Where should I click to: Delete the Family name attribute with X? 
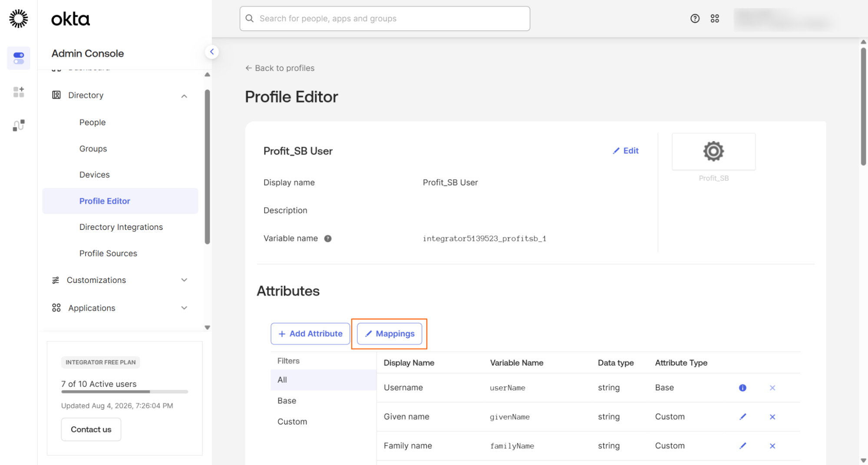tap(772, 446)
